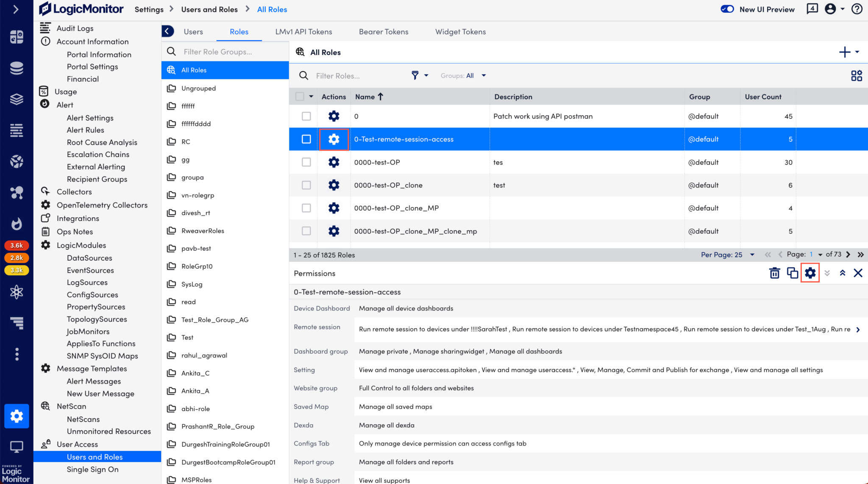Image resolution: width=868 pixels, height=484 pixels.
Task: Select the header checkbox to choose all roles
Action: tap(299, 96)
